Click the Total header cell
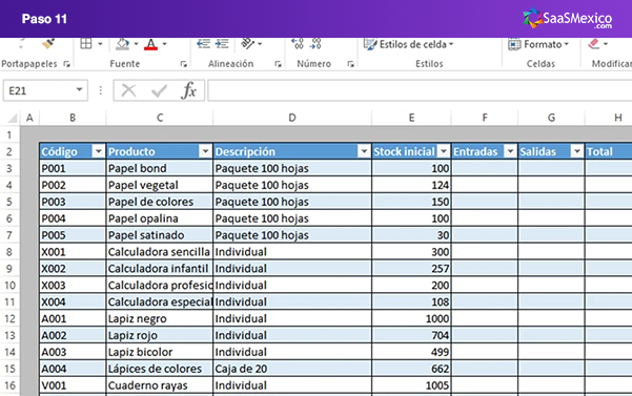 coord(609,152)
